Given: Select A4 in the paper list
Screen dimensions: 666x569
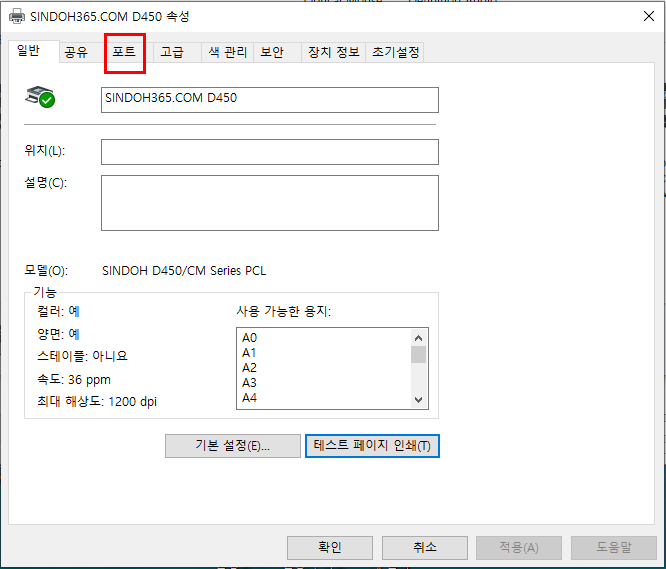Looking at the screenshot, I should point(249,398).
